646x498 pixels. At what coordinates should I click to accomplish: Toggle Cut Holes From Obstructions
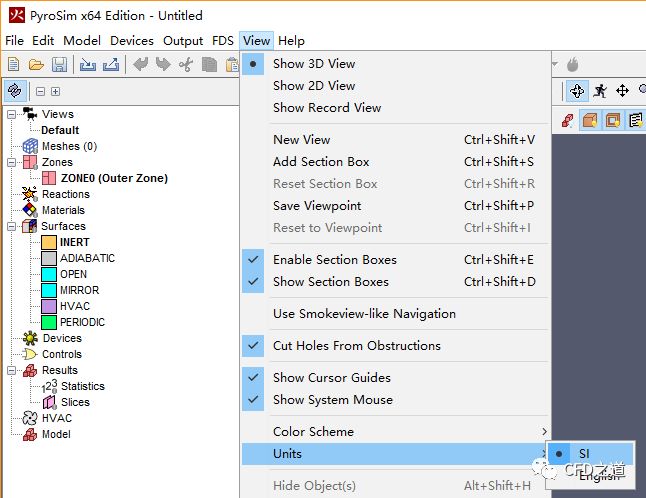point(356,346)
